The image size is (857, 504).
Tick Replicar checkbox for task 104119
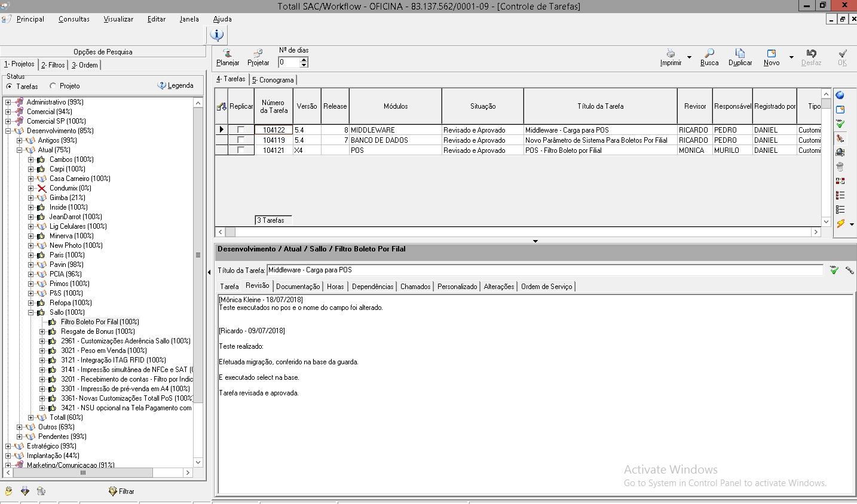(241, 140)
